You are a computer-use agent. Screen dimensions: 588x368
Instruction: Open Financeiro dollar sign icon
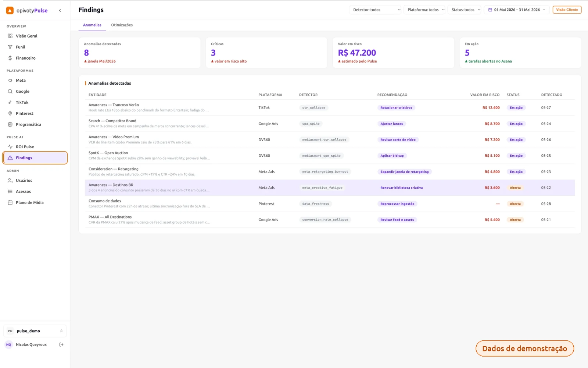tap(10, 58)
